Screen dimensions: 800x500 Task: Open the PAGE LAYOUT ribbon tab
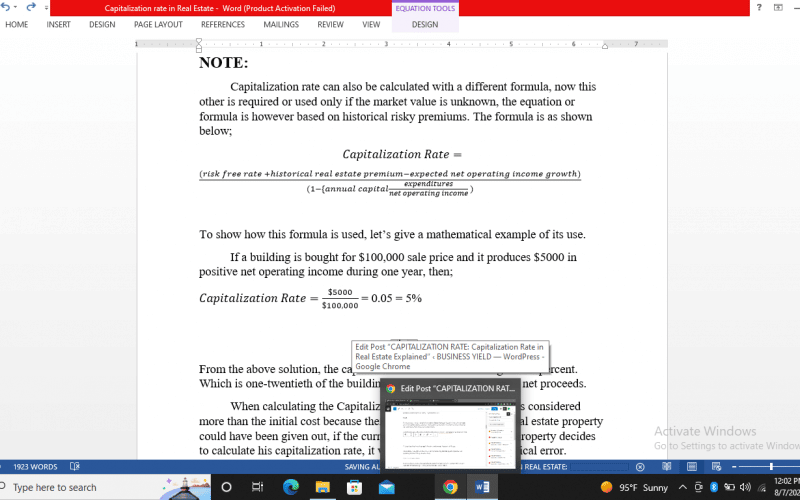158,24
